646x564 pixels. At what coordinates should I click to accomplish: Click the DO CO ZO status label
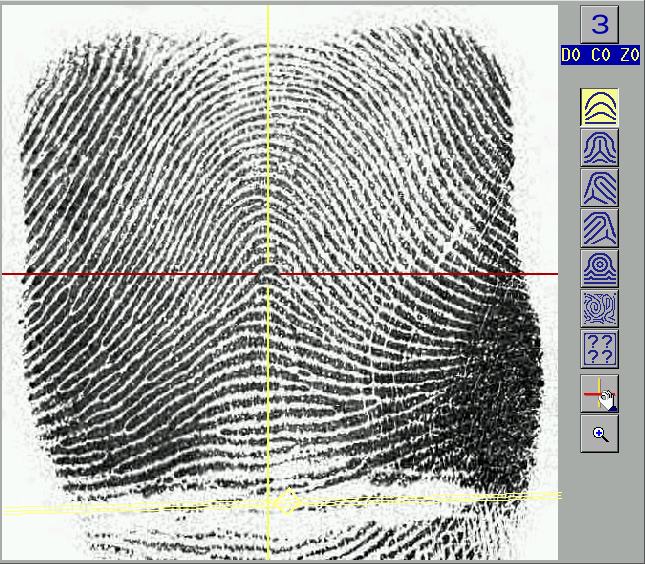pyautogui.click(x=600, y=55)
